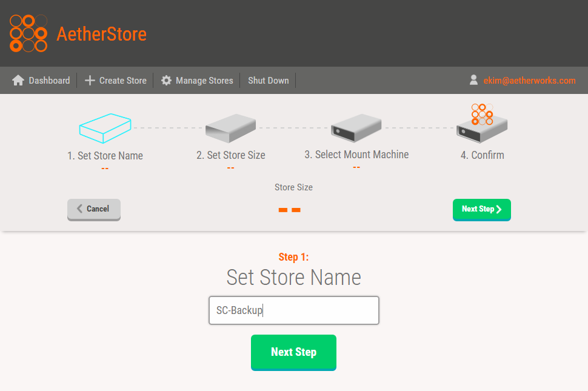The image size is (588, 391).
Task: Click the user profile silhouette icon
Action: [473, 79]
